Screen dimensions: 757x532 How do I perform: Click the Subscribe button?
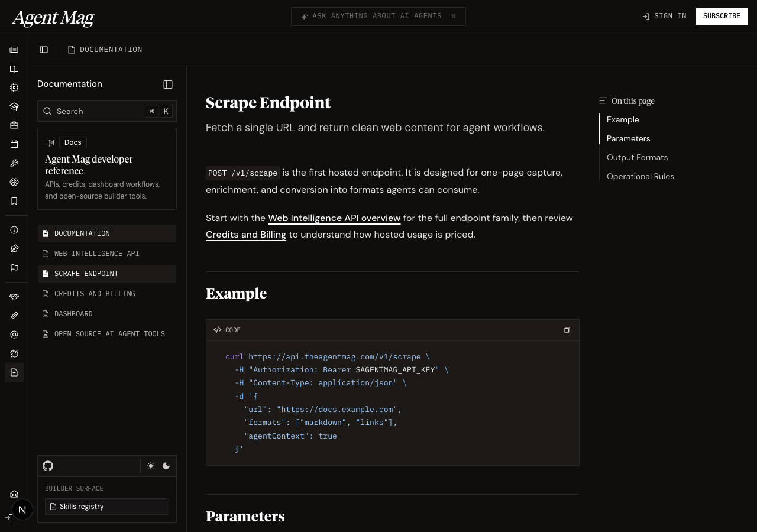tap(722, 16)
